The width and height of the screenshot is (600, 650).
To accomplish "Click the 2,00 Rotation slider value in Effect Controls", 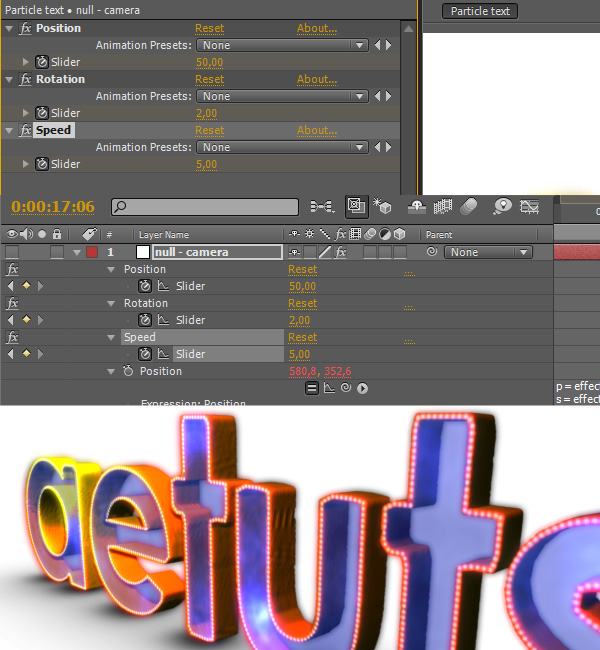I will pyautogui.click(x=206, y=113).
